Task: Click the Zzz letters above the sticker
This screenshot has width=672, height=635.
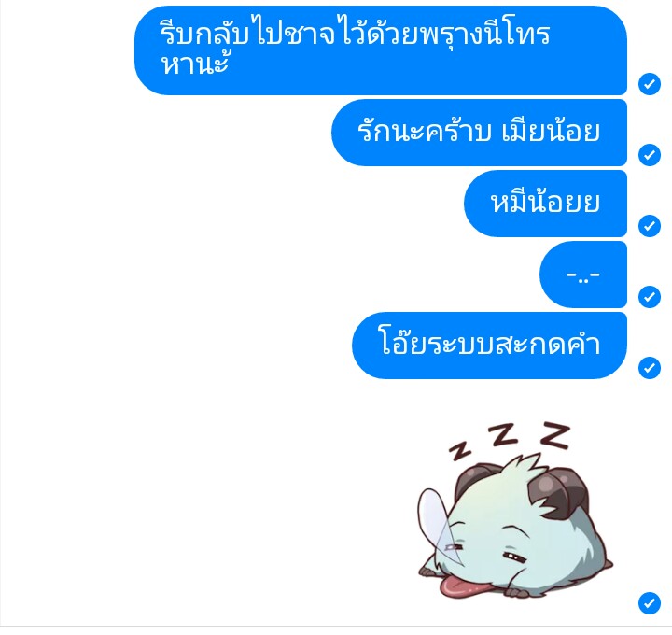Action: pos(510,440)
